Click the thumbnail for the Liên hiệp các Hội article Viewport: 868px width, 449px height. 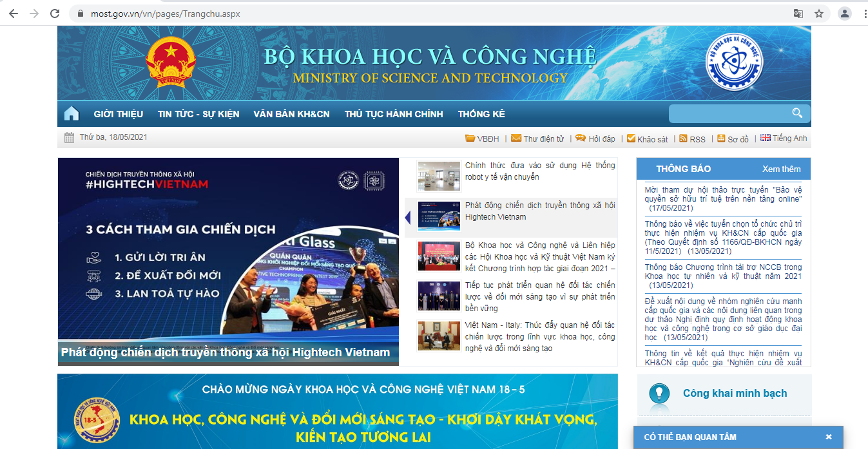point(439,256)
